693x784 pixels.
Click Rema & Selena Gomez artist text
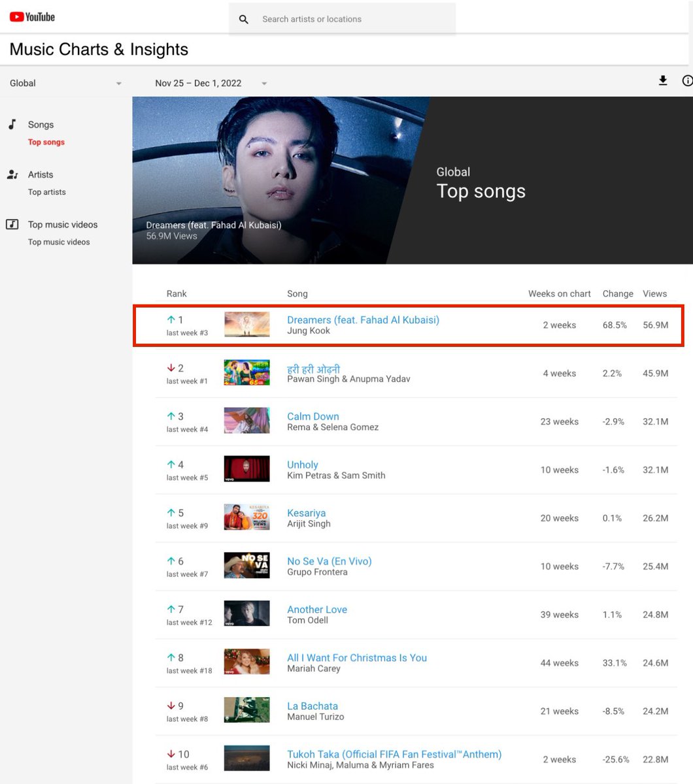[x=333, y=427]
